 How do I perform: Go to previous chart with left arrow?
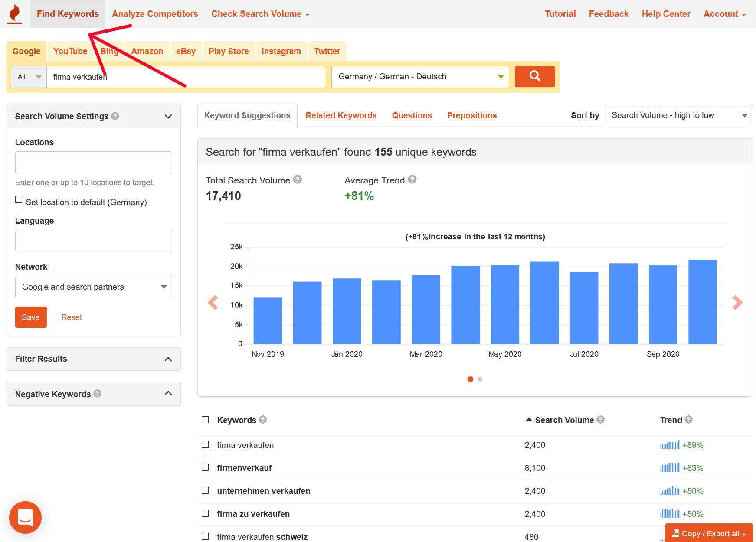pyautogui.click(x=213, y=302)
